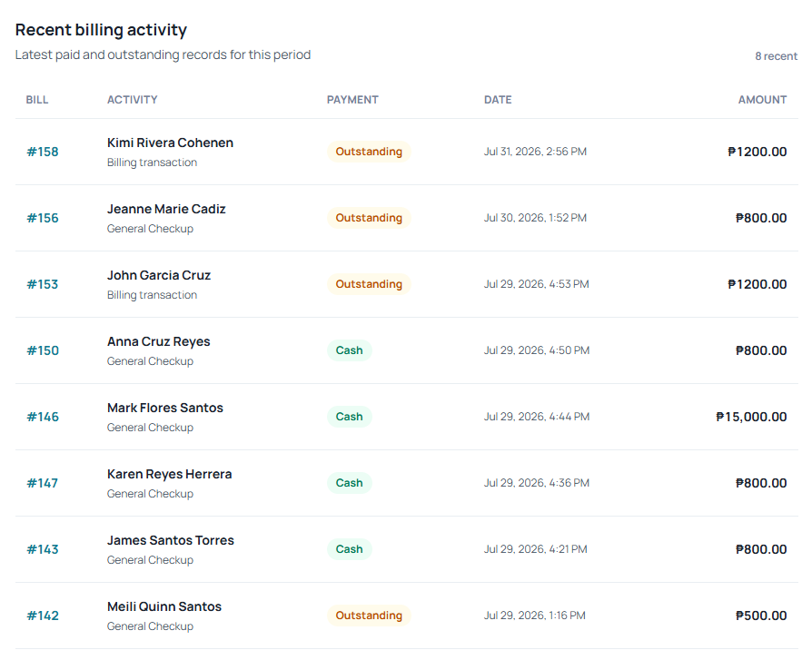
Task: Open bill #158 link
Action: (43, 152)
